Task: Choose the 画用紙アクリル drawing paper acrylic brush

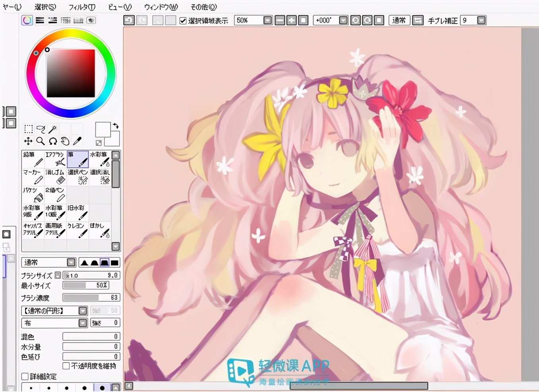Action: (x=55, y=231)
